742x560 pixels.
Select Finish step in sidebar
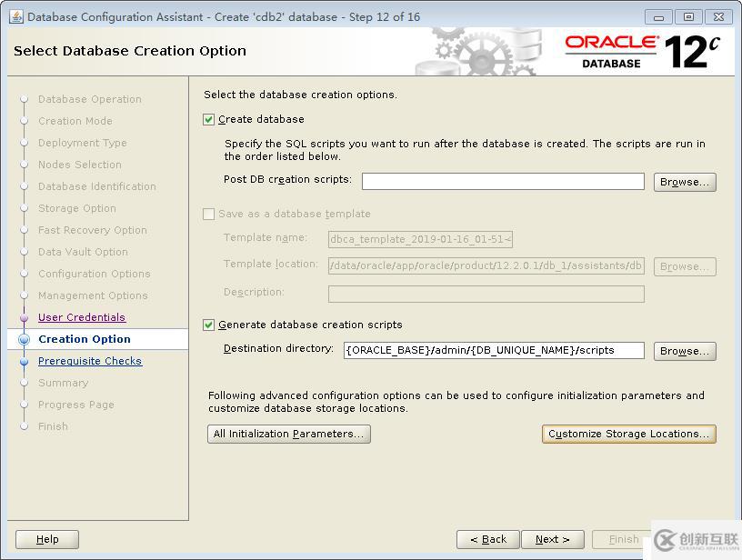point(53,426)
